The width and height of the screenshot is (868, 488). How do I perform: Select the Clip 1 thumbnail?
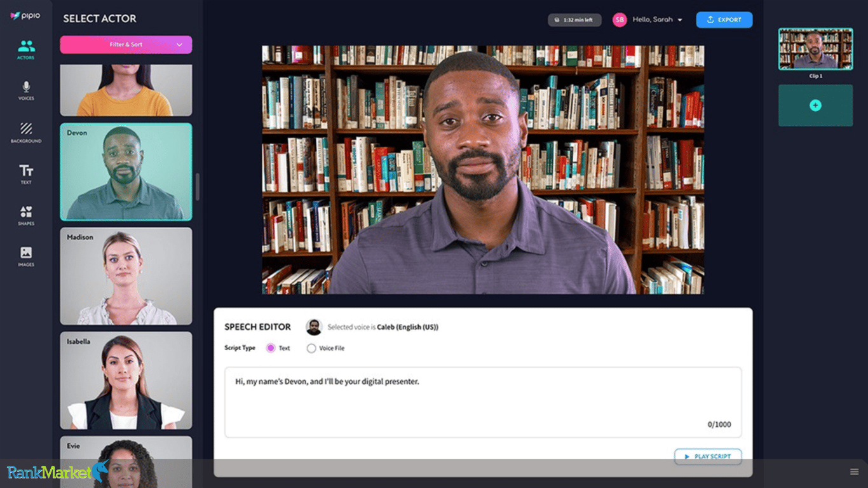(x=815, y=49)
